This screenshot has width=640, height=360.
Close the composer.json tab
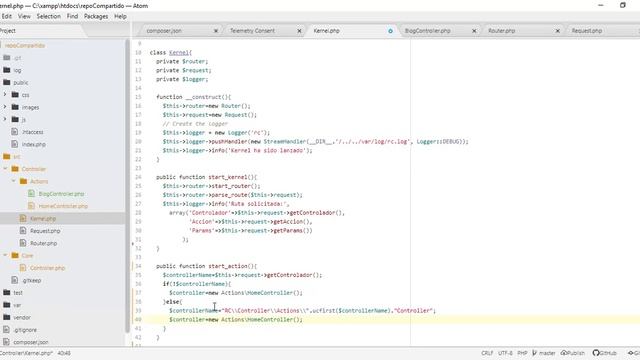tap(216, 31)
